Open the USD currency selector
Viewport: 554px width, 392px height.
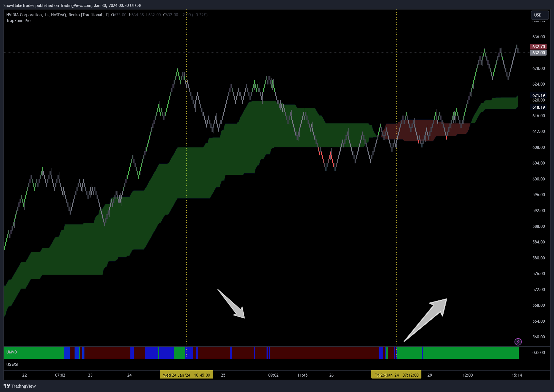tap(539, 15)
